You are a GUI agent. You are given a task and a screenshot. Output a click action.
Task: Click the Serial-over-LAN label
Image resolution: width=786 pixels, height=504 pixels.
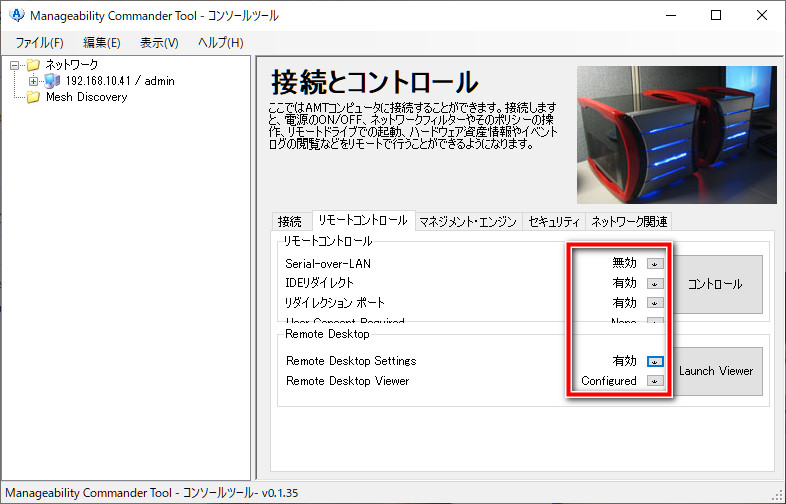coord(328,264)
